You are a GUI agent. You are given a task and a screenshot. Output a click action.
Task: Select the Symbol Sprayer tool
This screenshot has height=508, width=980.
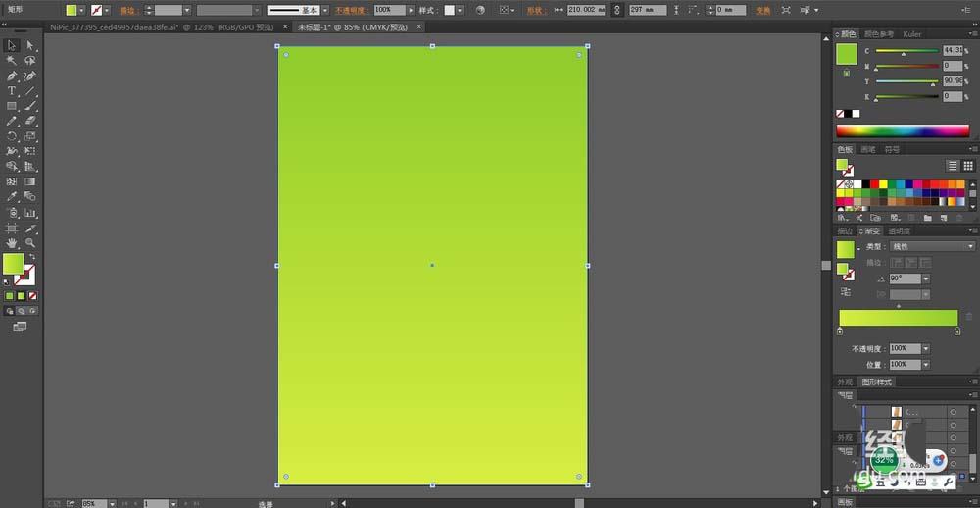coord(11,213)
